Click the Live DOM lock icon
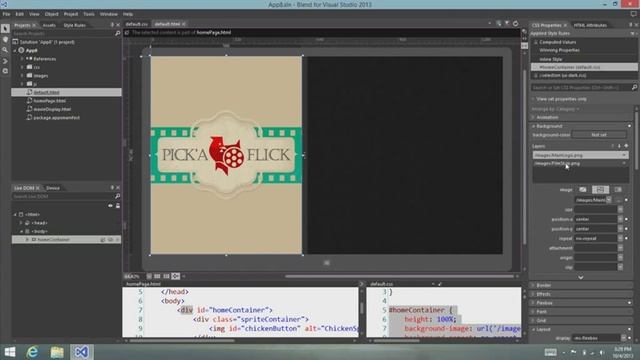This screenshot has width=640, height=360. point(118,206)
